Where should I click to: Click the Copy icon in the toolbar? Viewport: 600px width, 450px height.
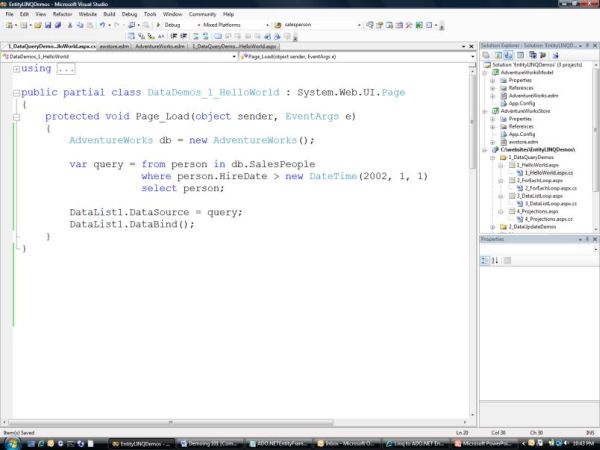click(80, 25)
